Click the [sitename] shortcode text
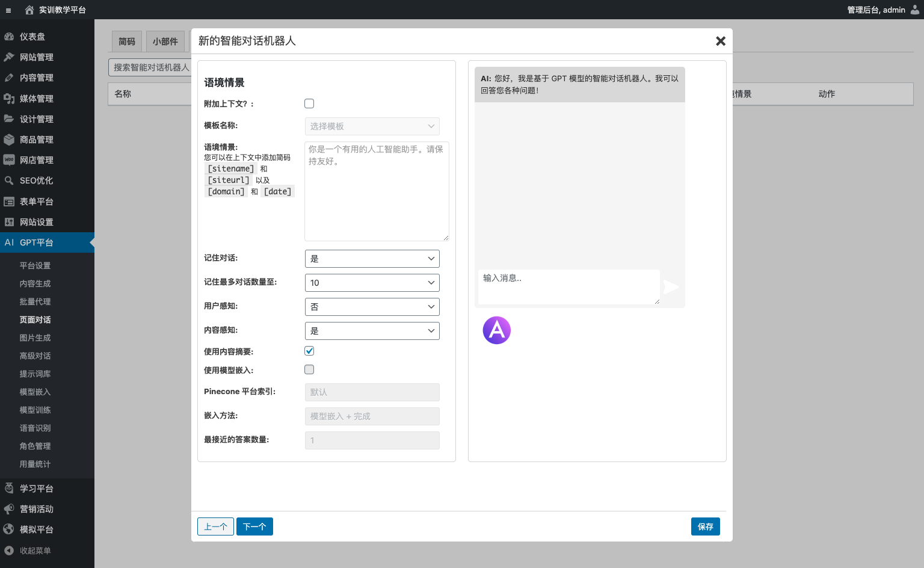This screenshot has height=568, width=924. point(231,168)
